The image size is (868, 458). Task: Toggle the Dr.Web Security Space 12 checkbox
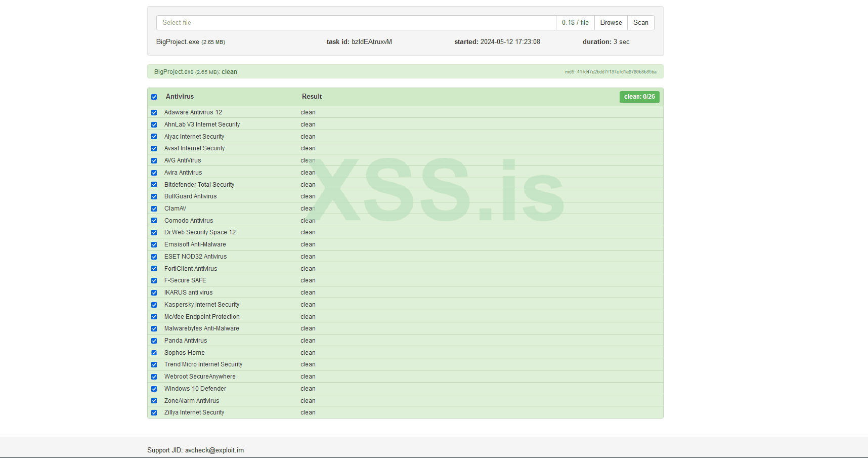click(154, 232)
